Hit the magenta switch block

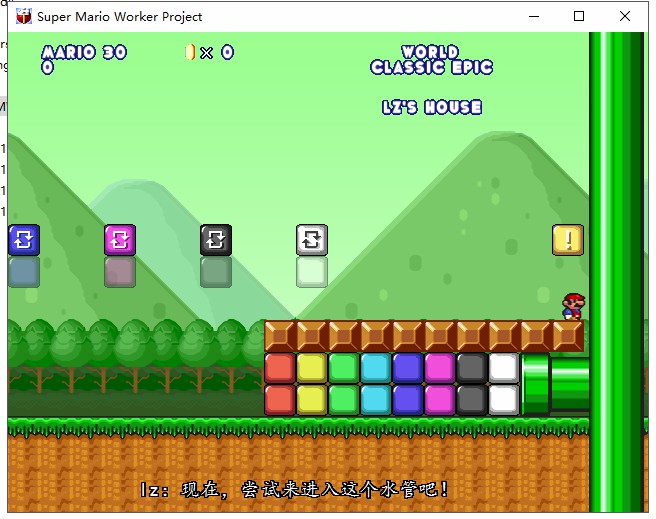(120, 240)
